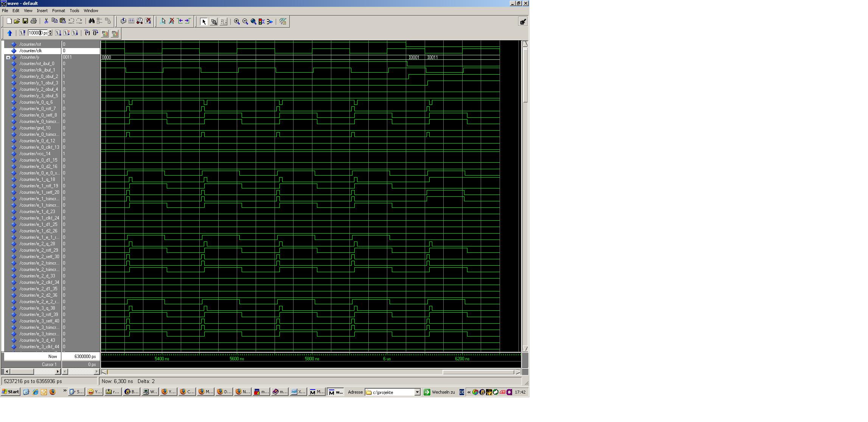Click the Step Over braces icon
Screen dimensions: 868x422
pos(96,33)
